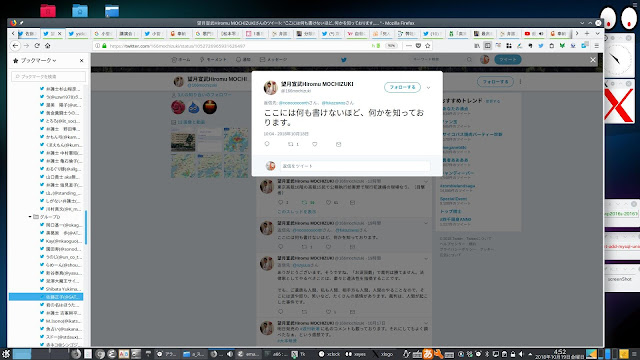Image resolution: width=640 pixels, height=360 pixels.
Task: Like the tweet with the heart icon
Action: (315, 144)
